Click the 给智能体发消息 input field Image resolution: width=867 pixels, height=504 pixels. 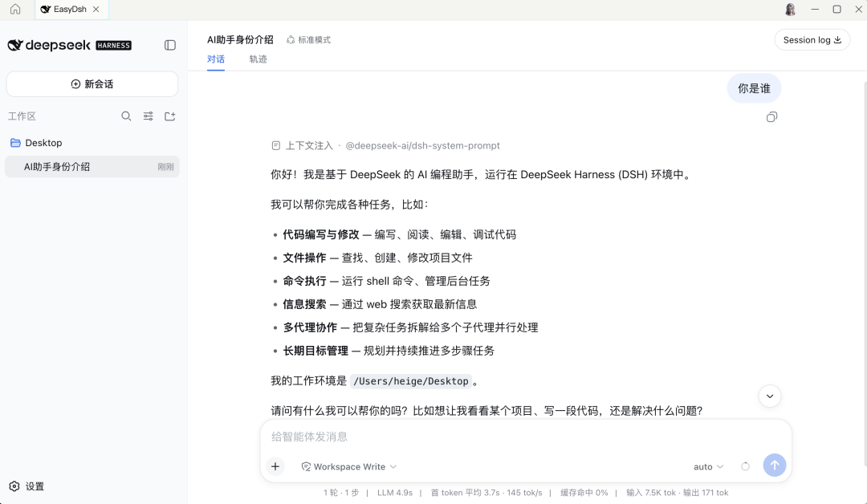[x=525, y=437]
